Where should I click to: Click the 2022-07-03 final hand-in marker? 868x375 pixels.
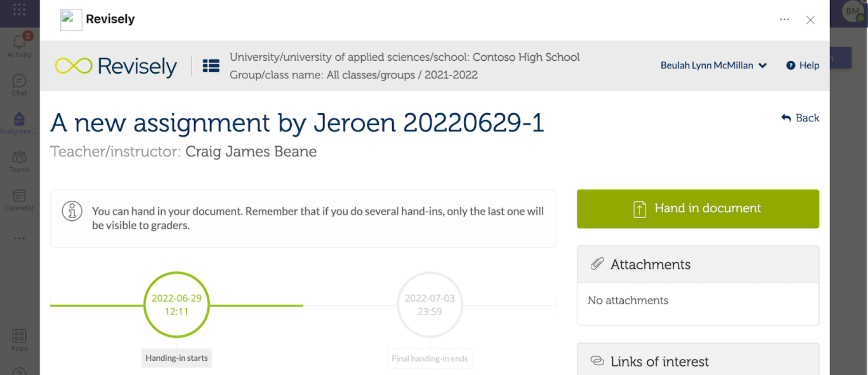coord(430,305)
